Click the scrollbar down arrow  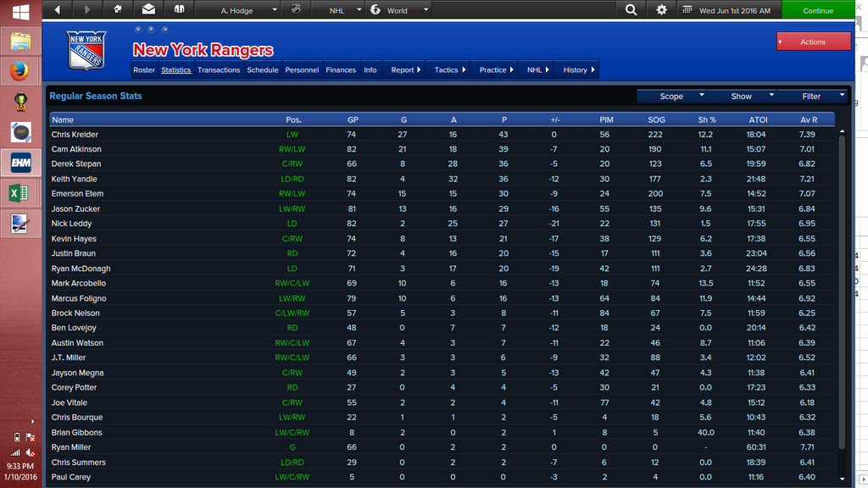pos(842,480)
